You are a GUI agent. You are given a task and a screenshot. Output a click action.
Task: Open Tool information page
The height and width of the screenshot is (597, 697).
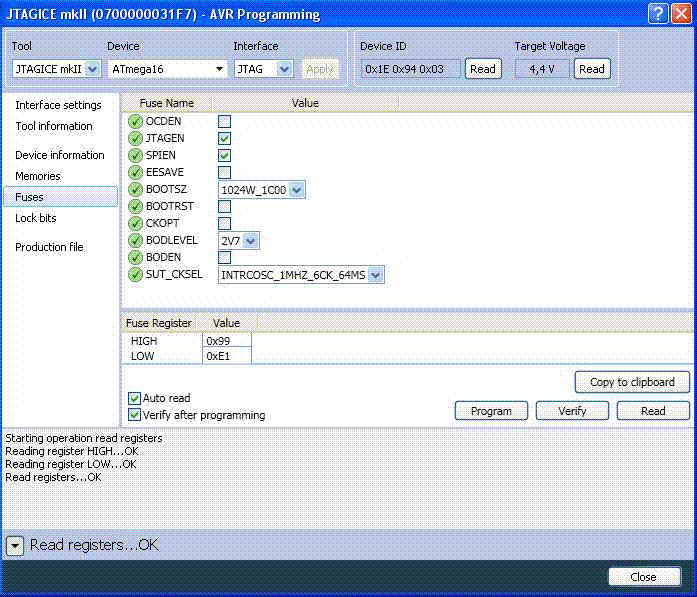click(x=54, y=126)
